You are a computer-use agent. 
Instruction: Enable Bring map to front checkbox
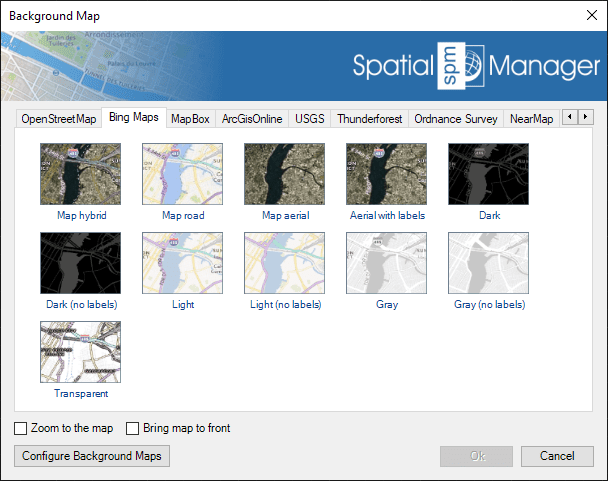click(x=133, y=429)
